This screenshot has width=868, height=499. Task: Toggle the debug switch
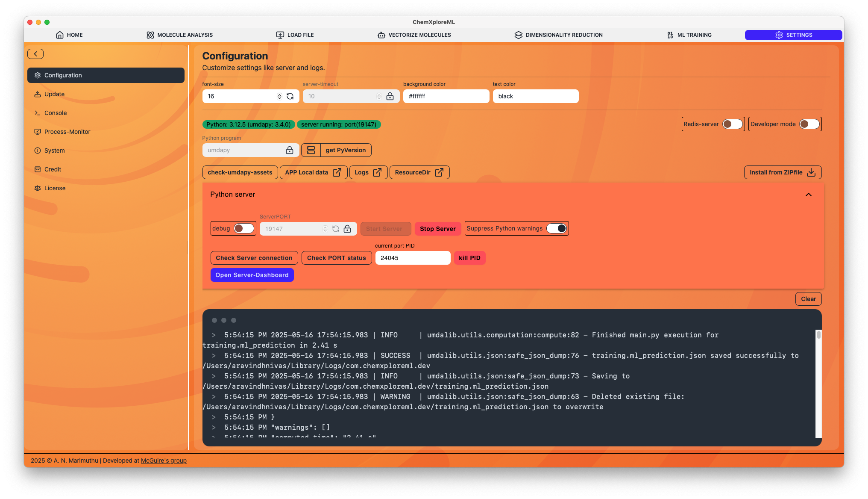[x=244, y=228]
